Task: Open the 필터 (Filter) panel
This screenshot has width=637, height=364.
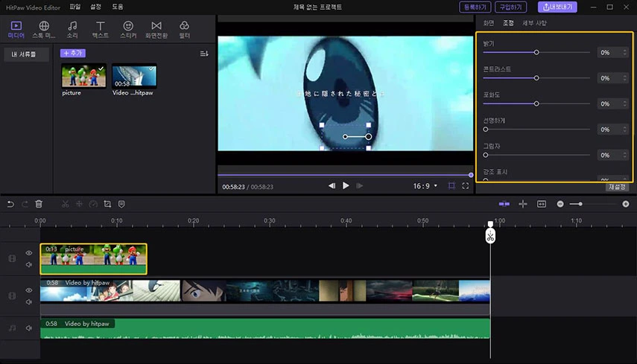Action: 185,30
